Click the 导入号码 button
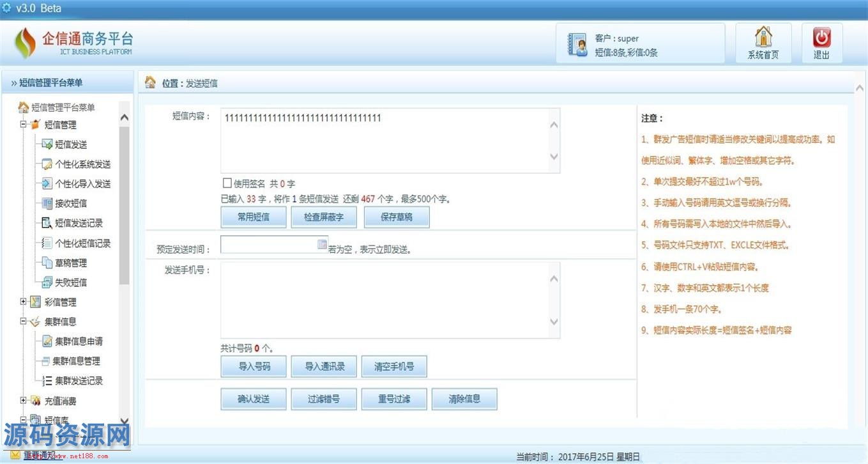The height and width of the screenshot is (464, 868). 254,366
